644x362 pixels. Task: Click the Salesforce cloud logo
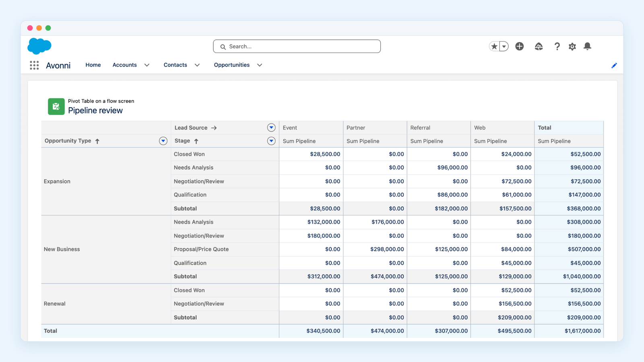pyautogui.click(x=39, y=46)
